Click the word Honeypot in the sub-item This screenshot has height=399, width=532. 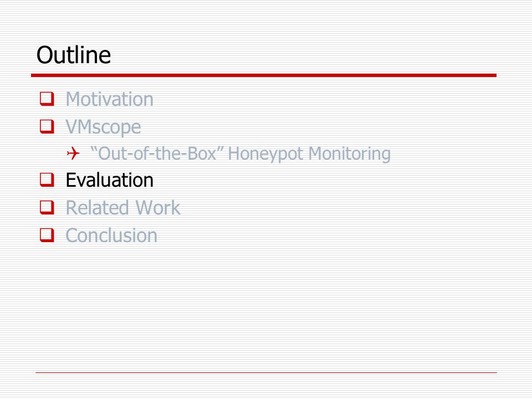(266, 154)
